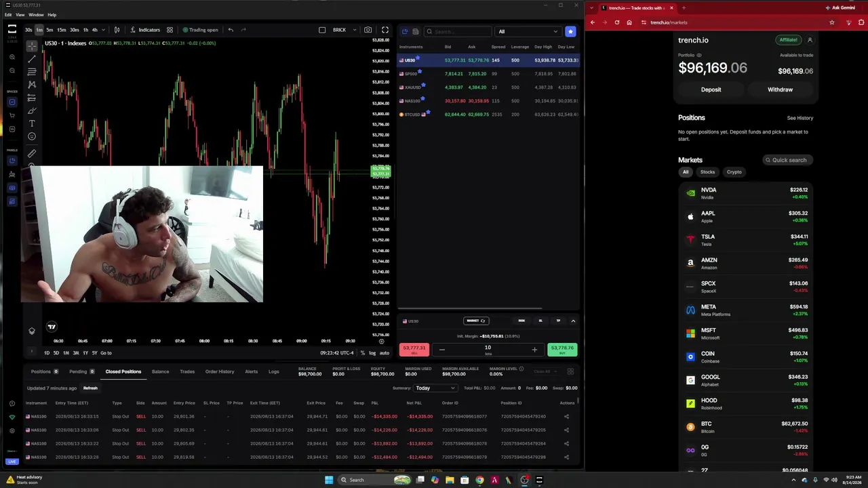Open the trench.io account profile icon
The height and width of the screenshot is (488, 868).
point(810,40)
